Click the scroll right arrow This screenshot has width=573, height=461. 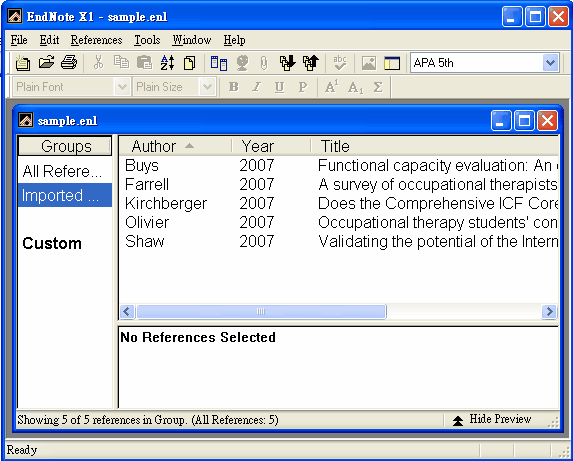[549, 312]
